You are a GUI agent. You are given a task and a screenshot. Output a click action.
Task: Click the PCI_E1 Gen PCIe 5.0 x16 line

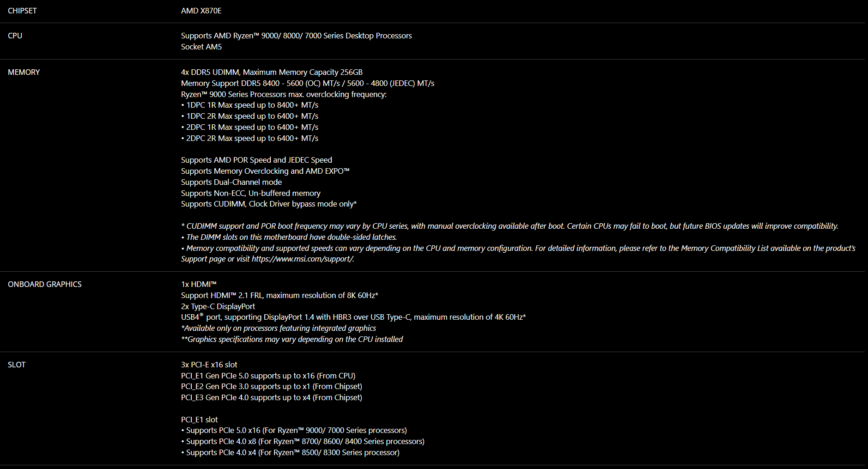click(268, 376)
